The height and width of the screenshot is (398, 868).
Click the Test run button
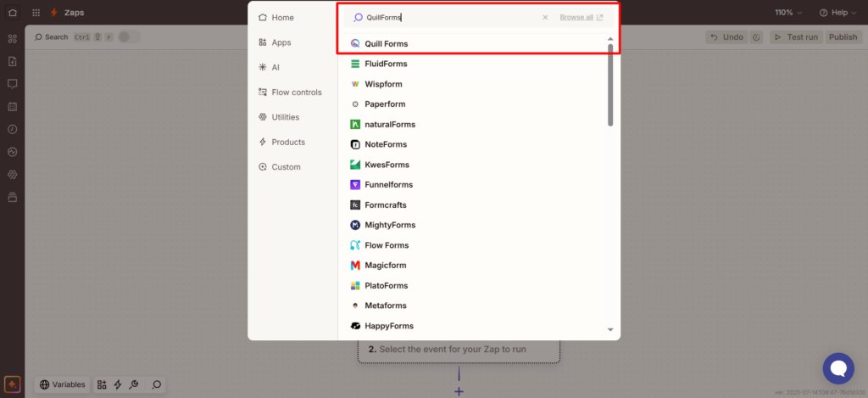795,37
